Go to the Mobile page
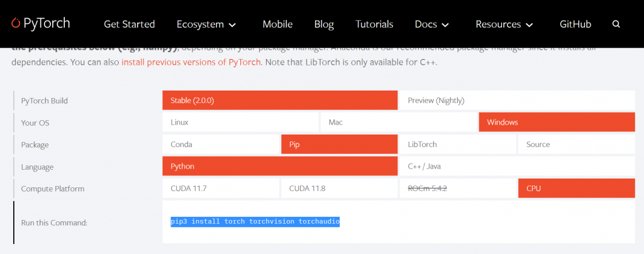 point(277,25)
